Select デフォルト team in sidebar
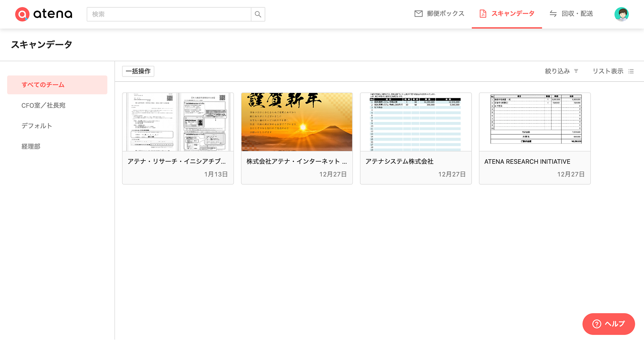Image resolution: width=644 pixels, height=340 pixels. tap(37, 126)
